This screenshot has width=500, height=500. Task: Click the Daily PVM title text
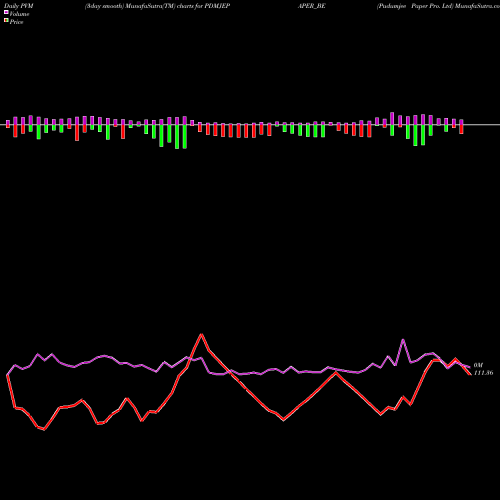(x=19, y=6)
